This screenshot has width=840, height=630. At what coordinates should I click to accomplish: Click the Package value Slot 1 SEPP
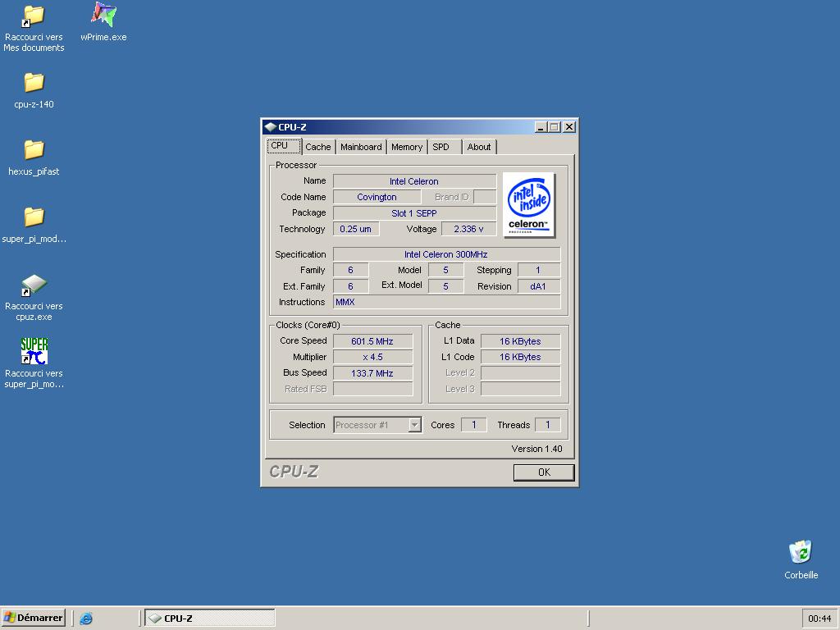pos(414,213)
